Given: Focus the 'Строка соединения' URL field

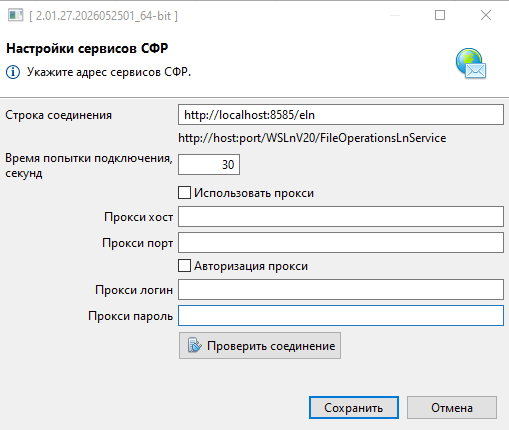Looking at the screenshot, I should (341, 115).
